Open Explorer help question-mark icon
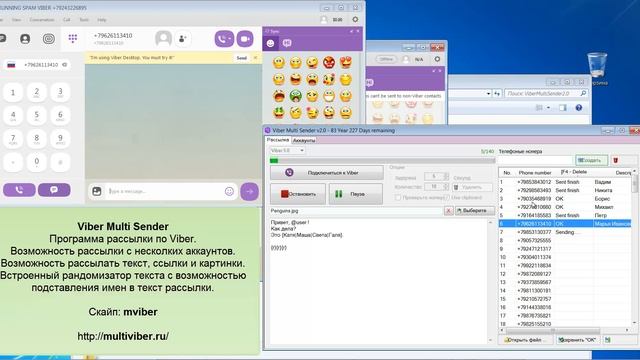This screenshot has height=360, width=640. [578, 108]
